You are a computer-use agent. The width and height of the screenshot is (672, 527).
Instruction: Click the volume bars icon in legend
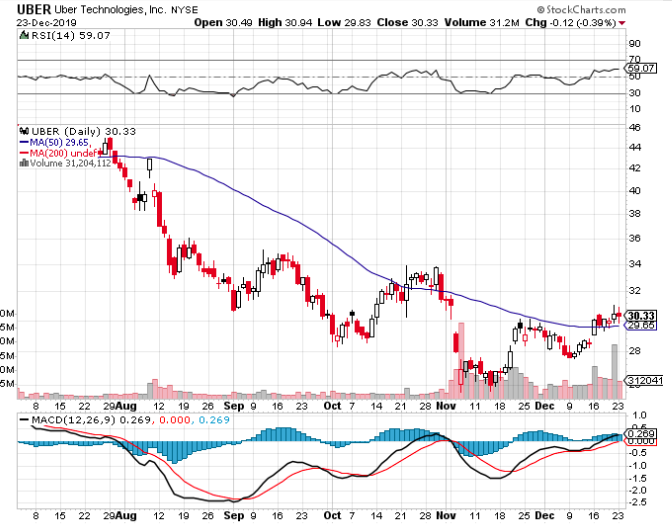click(24, 163)
